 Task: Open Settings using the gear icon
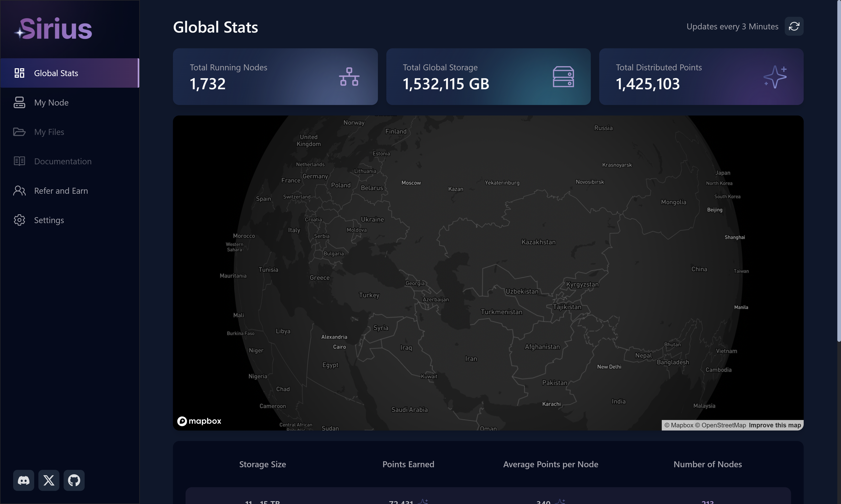tap(19, 220)
